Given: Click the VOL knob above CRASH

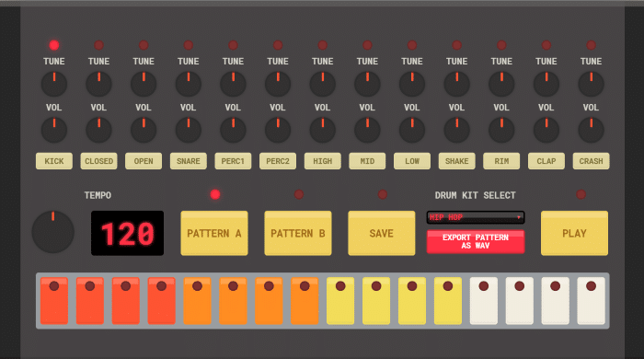Looking at the screenshot, I should [x=591, y=130].
